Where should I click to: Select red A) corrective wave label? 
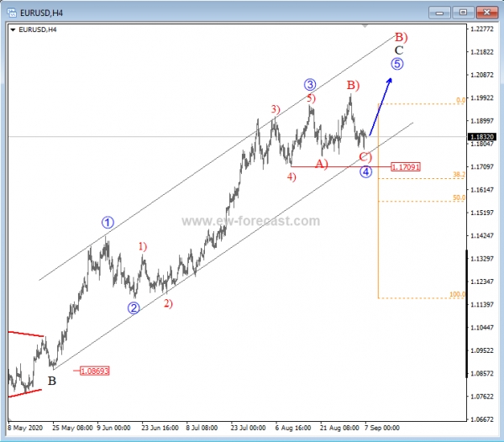pos(321,164)
